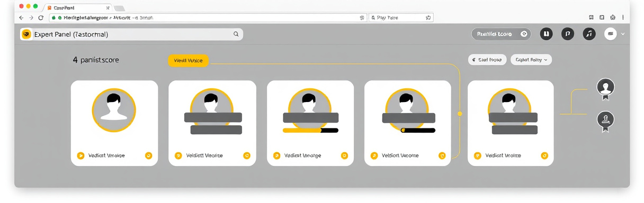The image size is (644, 203).
Task: Click the browser forward arrow
Action: pos(31,17)
